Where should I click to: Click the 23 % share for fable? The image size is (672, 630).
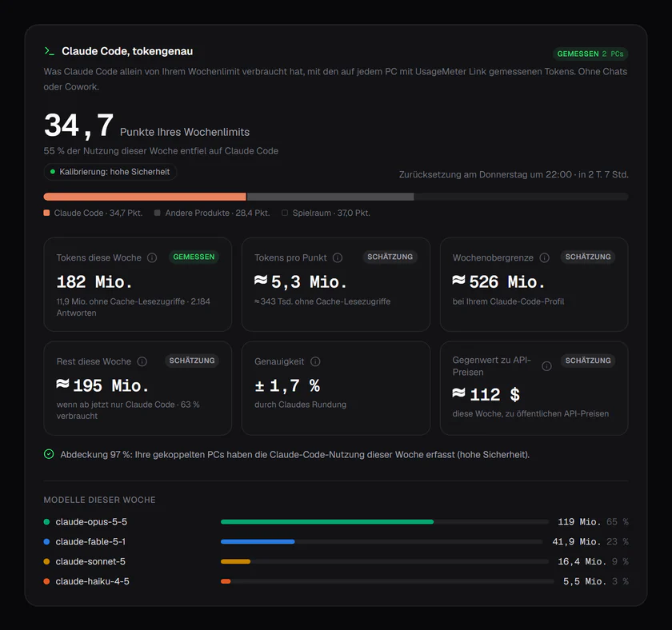point(618,541)
